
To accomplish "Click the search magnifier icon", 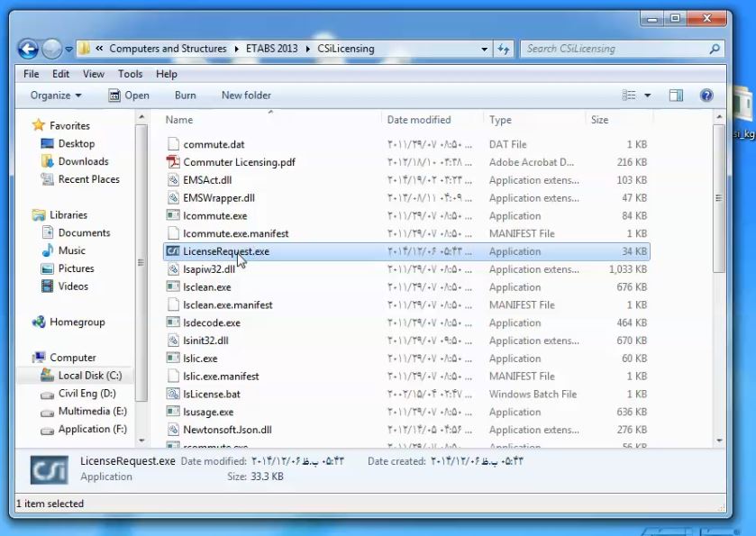I will (715, 49).
